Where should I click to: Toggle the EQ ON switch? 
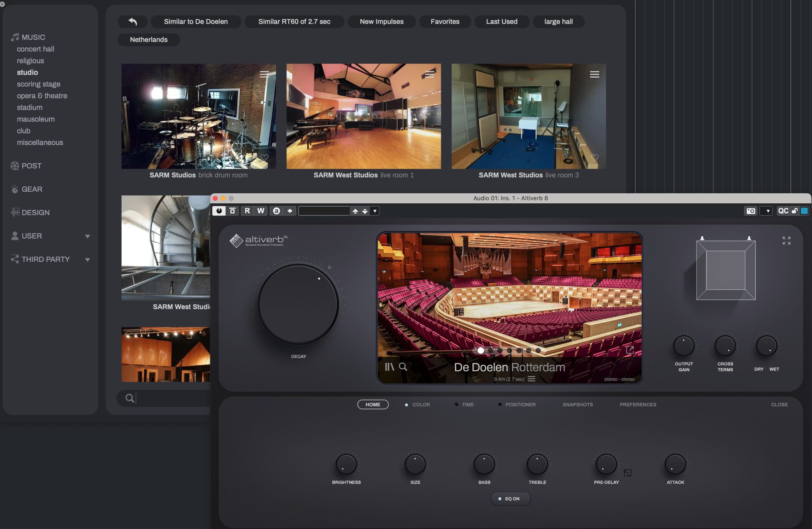tap(510, 499)
